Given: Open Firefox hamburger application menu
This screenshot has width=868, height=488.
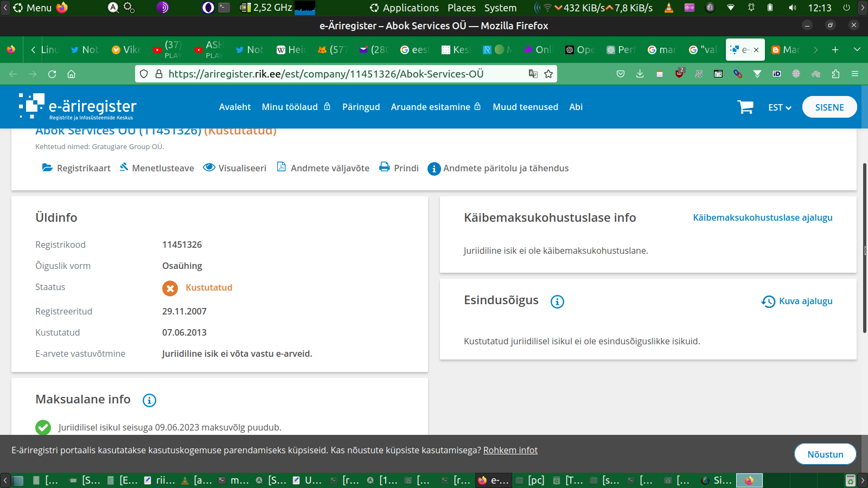Looking at the screenshot, I should [855, 74].
